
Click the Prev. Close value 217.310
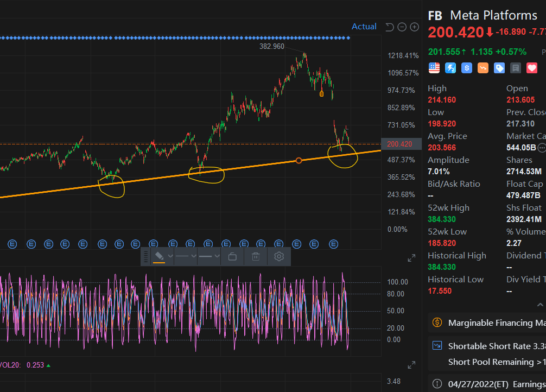pyautogui.click(x=520, y=124)
